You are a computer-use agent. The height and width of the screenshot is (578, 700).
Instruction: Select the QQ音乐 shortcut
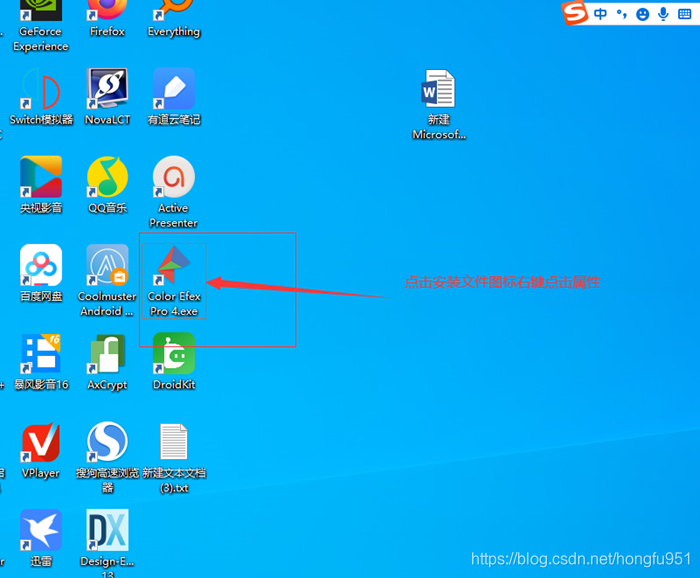(107, 185)
